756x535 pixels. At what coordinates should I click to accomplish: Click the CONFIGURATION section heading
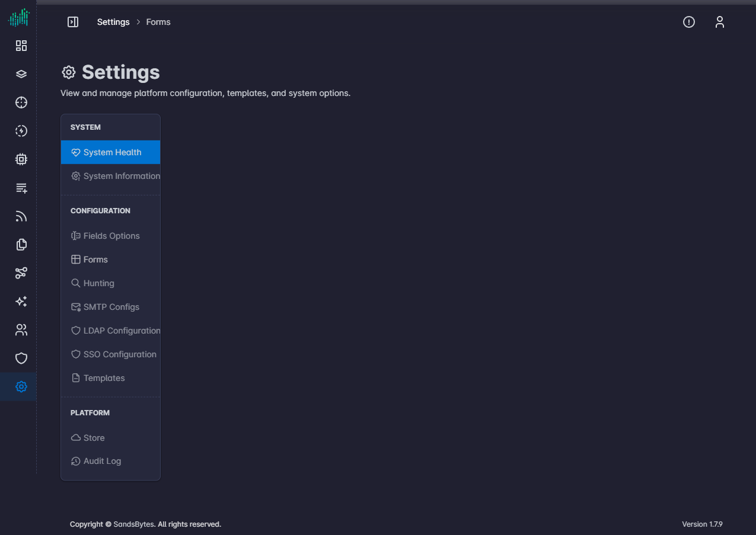pos(100,211)
